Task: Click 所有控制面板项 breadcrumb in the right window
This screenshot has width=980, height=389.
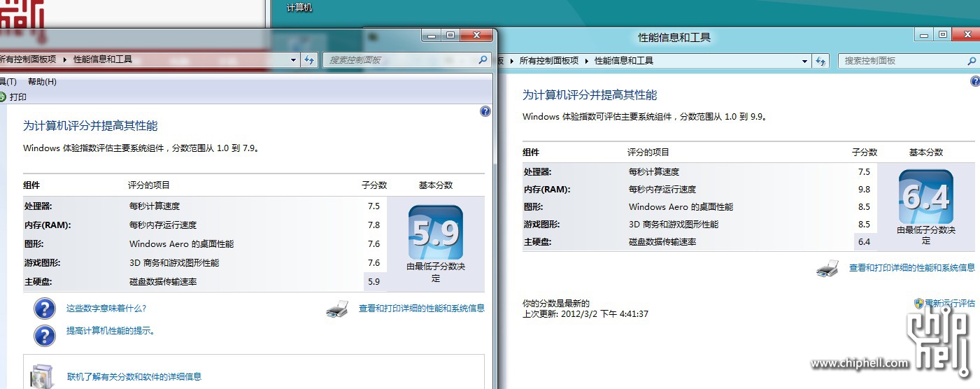Action: tap(549, 61)
